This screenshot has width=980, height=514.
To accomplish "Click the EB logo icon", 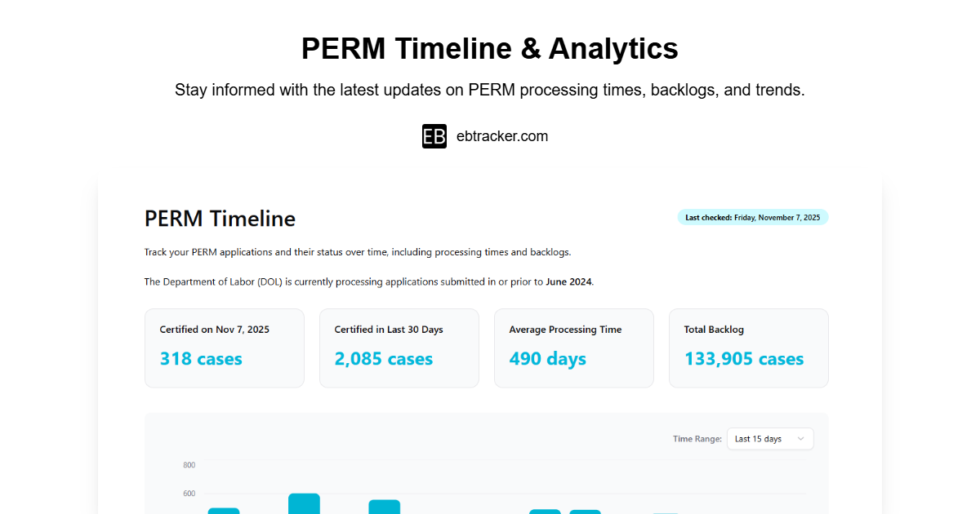I will click(x=434, y=136).
